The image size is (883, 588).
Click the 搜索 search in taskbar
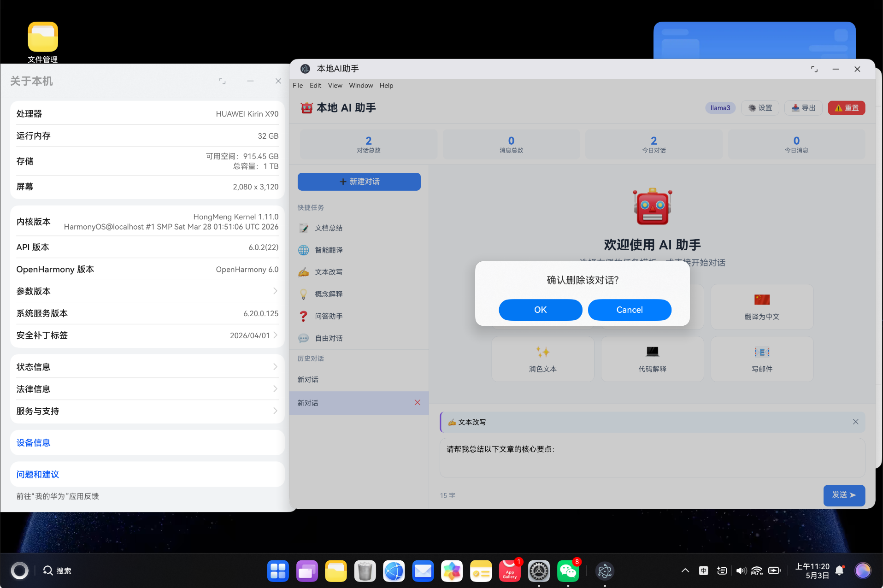[x=57, y=570]
